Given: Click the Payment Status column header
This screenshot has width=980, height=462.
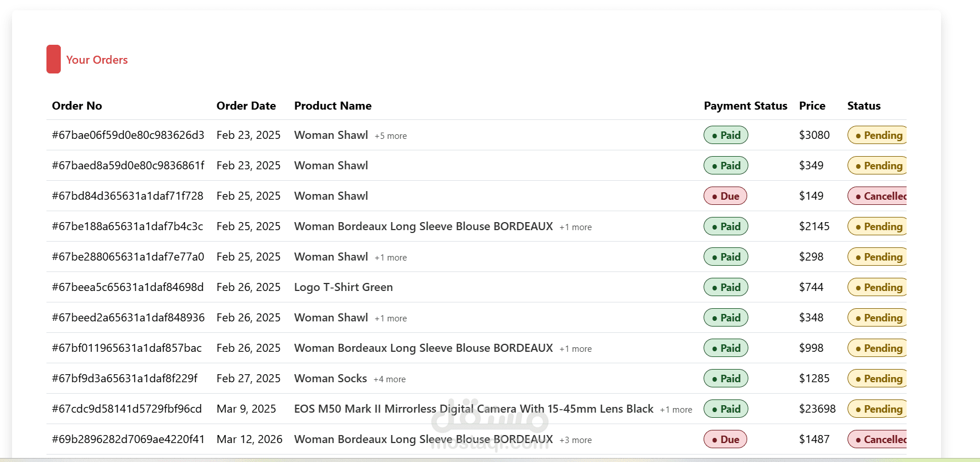Looking at the screenshot, I should (745, 106).
